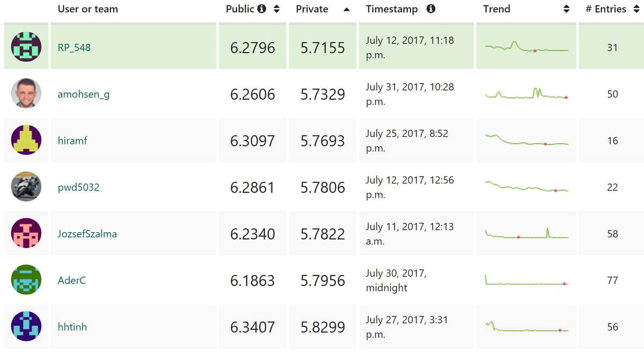Sort by Public score arrows
The height and width of the screenshot is (355, 644).
click(x=276, y=9)
